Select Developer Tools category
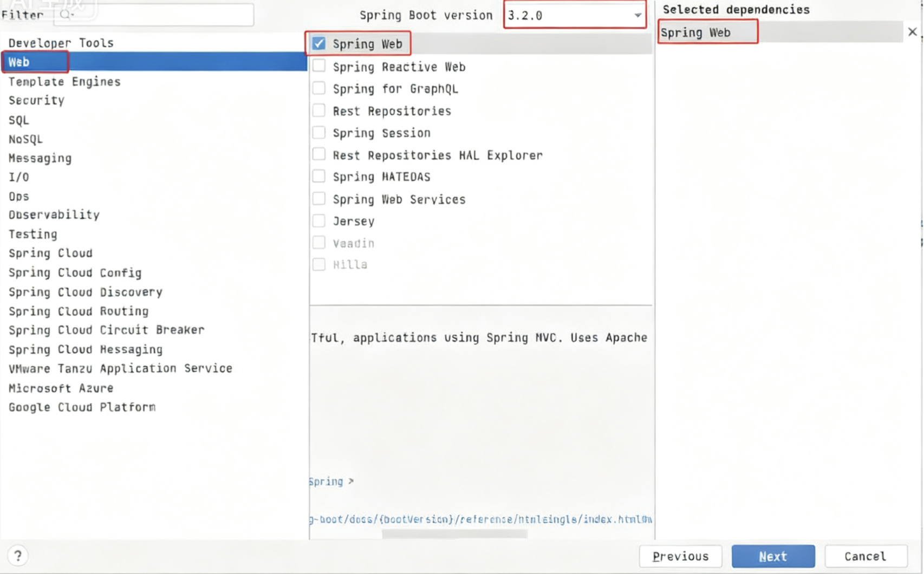 154,43
